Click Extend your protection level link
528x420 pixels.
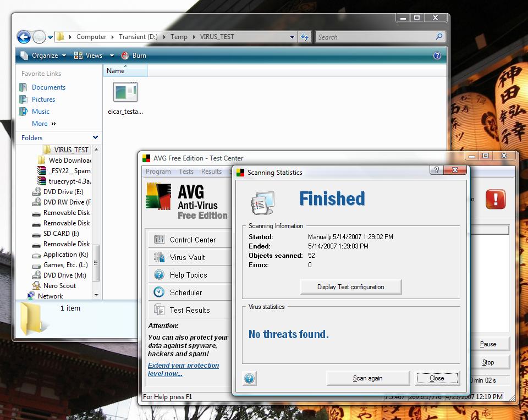(x=183, y=369)
